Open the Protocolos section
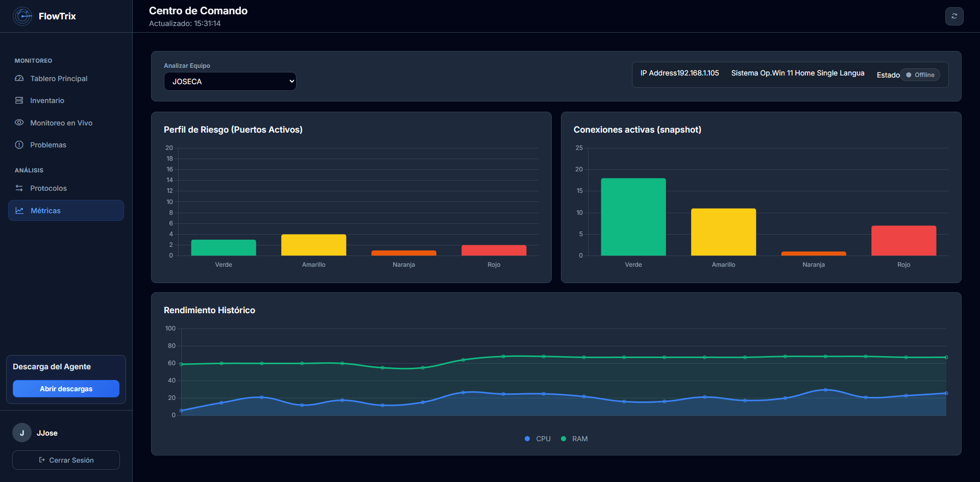 (x=48, y=188)
